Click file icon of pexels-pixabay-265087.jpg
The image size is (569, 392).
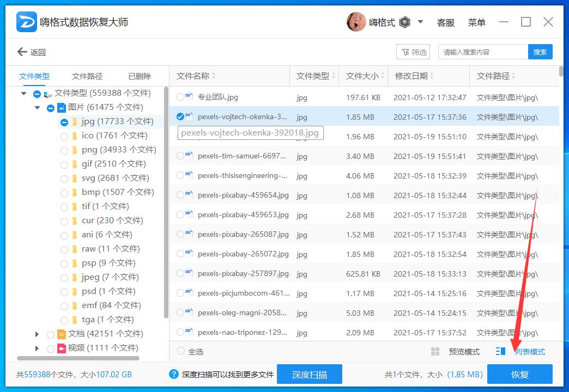point(189,233)
